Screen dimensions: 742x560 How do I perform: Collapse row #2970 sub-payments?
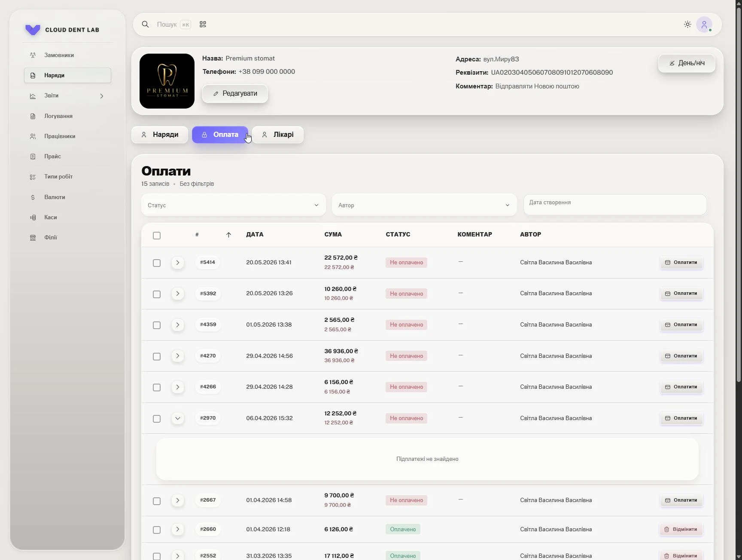click(177, 418)
